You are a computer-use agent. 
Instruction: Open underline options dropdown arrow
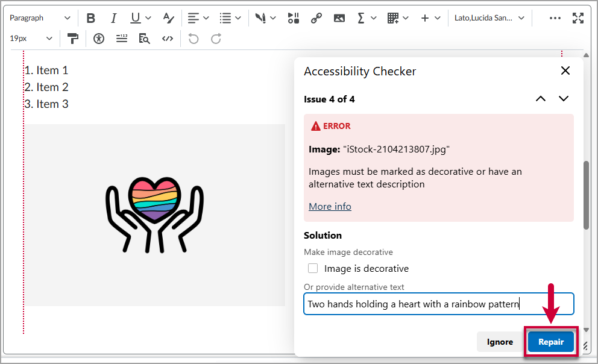pos(148,18)
